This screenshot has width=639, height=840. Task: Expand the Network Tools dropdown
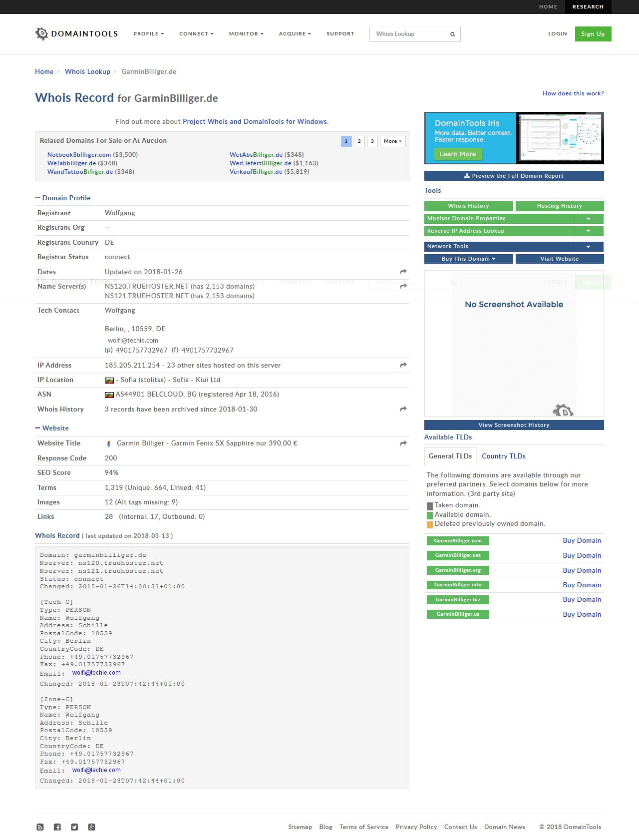(588, 247)
